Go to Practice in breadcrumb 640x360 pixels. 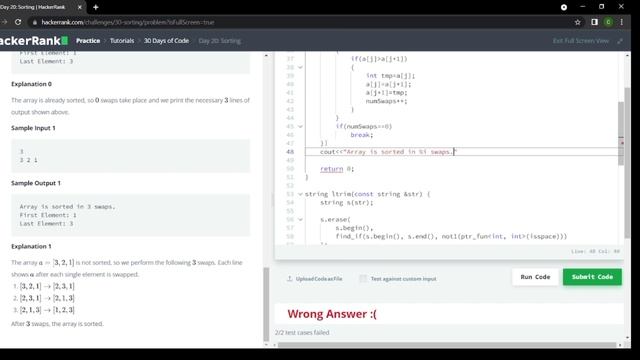(88, 41)
